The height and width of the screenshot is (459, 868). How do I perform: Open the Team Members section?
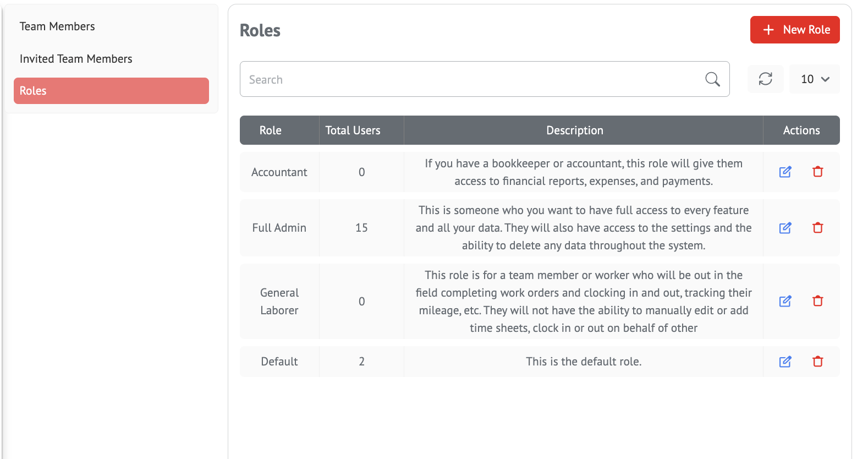(x=57, y=26)
